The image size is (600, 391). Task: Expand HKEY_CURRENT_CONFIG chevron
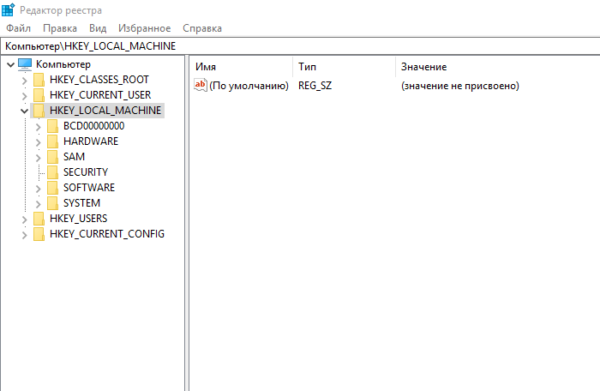click(24, 235)
